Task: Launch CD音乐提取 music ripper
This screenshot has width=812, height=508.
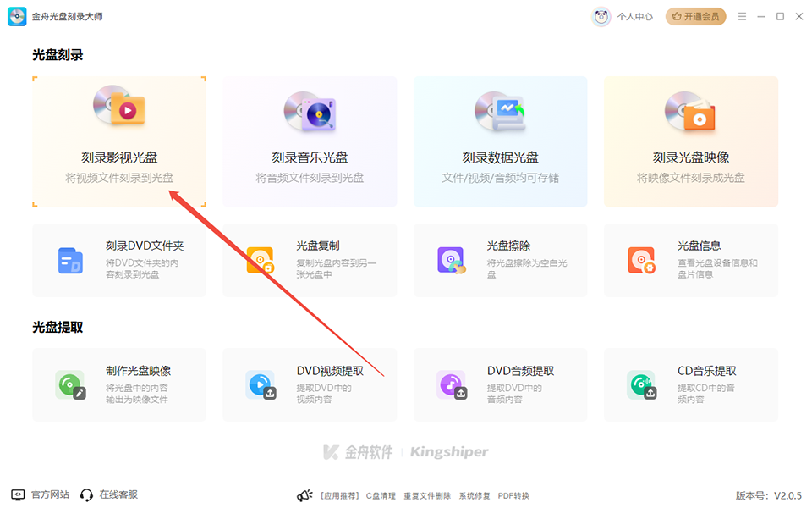Action: click(690, 384)
